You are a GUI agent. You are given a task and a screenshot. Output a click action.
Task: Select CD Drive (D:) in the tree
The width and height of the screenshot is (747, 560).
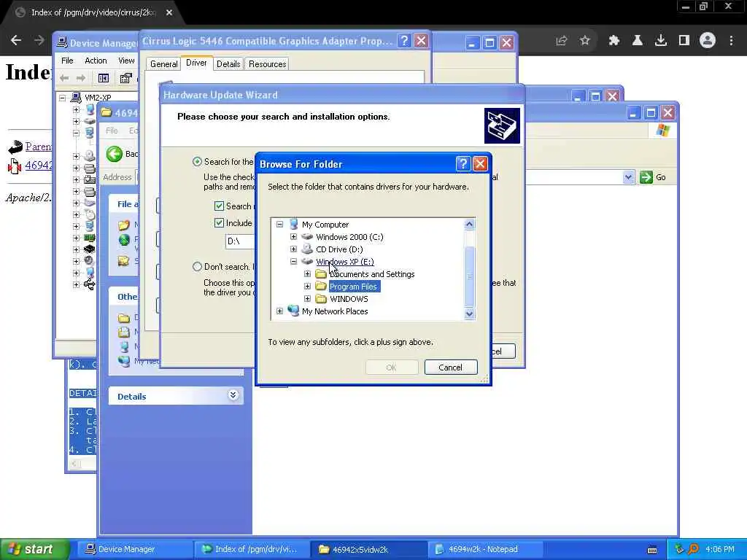(x=339, y=249)
